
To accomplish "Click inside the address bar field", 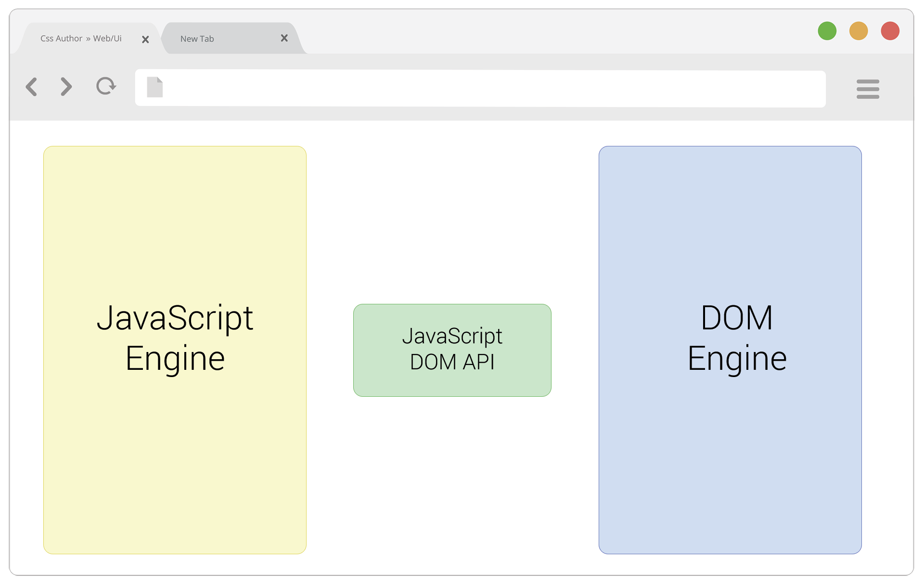I will [481, 89].
